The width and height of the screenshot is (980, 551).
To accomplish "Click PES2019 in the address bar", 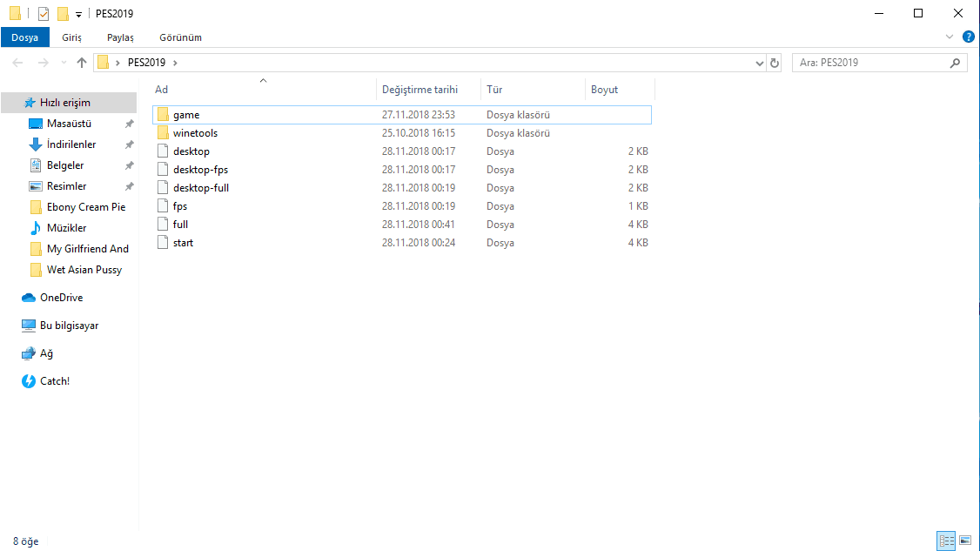I will coord(146,63).
